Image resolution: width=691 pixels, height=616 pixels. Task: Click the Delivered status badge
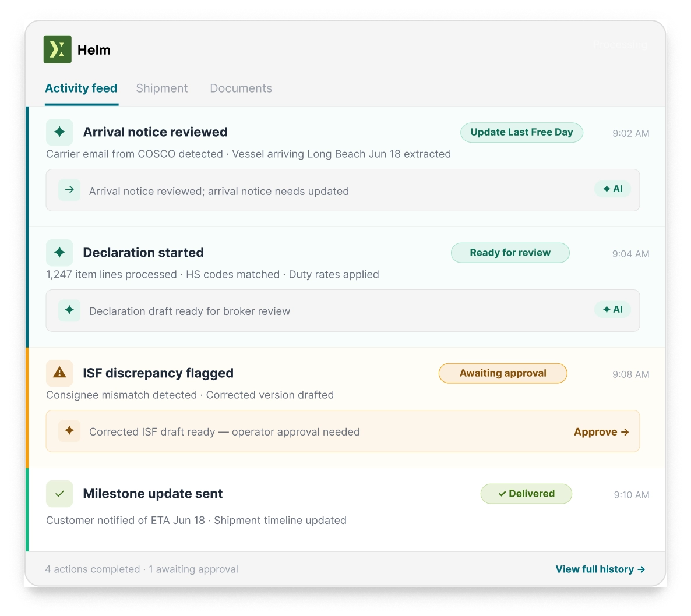point(526,494)
